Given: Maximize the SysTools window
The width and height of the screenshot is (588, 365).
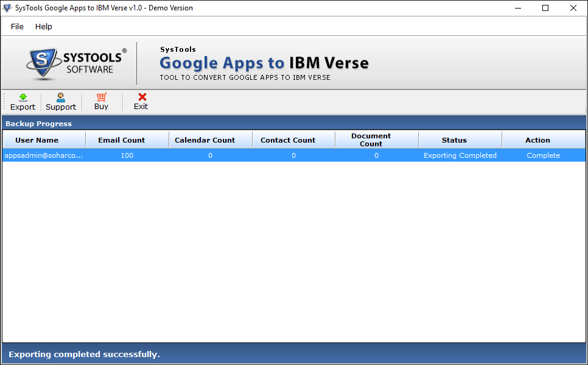Looking at the screenshot, I should pyautogui.click(x=545, y=8).
